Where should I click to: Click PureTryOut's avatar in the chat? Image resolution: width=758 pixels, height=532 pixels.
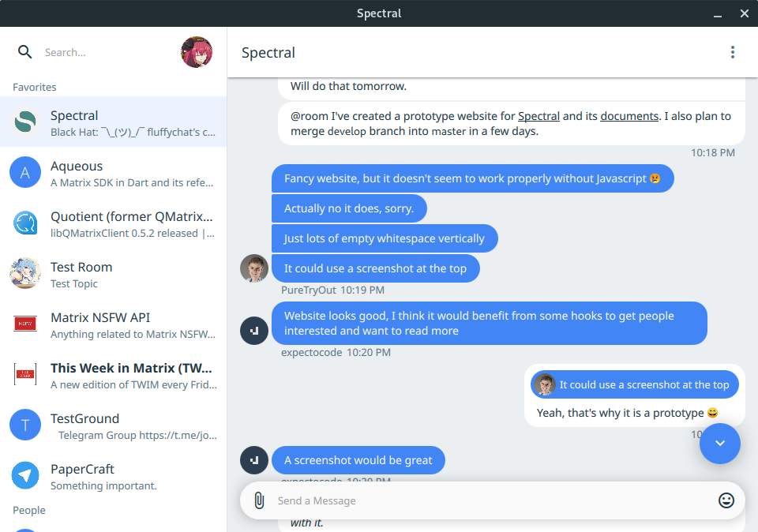[x=254, y=268]
